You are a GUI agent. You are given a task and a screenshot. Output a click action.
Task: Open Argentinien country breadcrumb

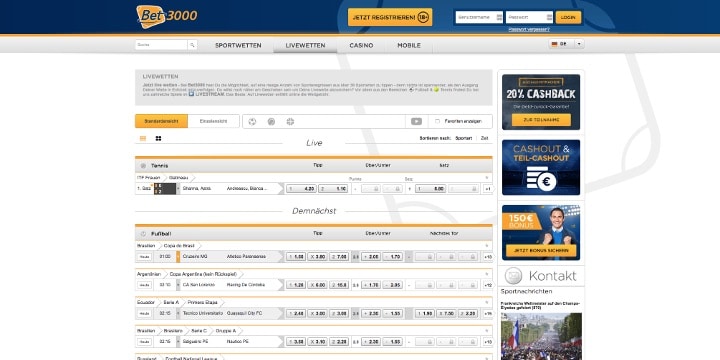149,274
